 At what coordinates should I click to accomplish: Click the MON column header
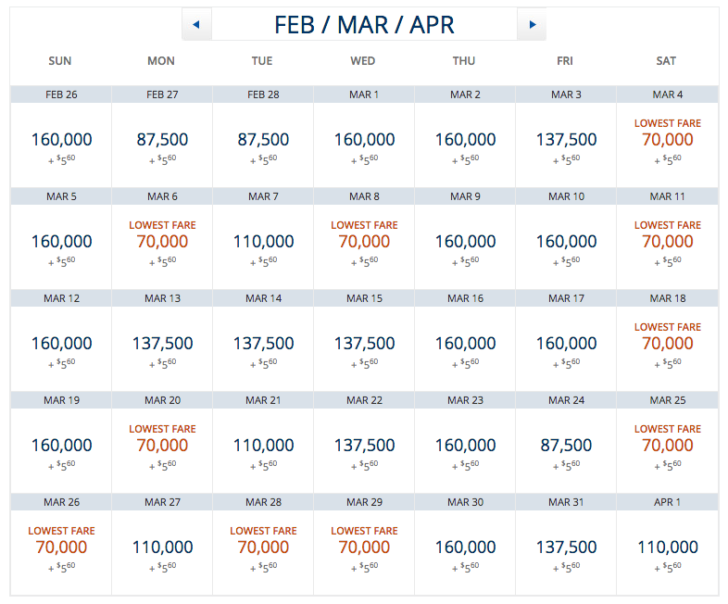[161, 61]
